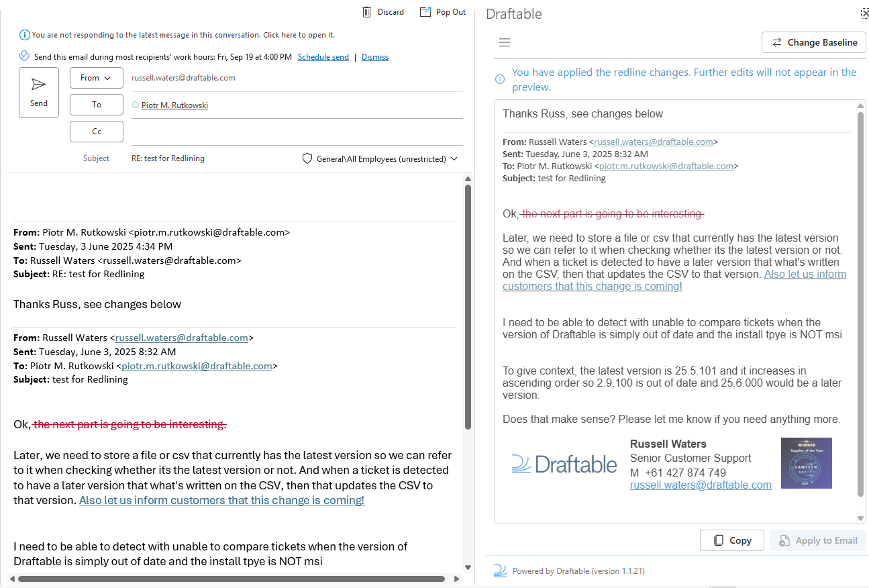This screenshot has width=869, height=588.
Task: Click the Apply to Email button
Action: (818, 540)
